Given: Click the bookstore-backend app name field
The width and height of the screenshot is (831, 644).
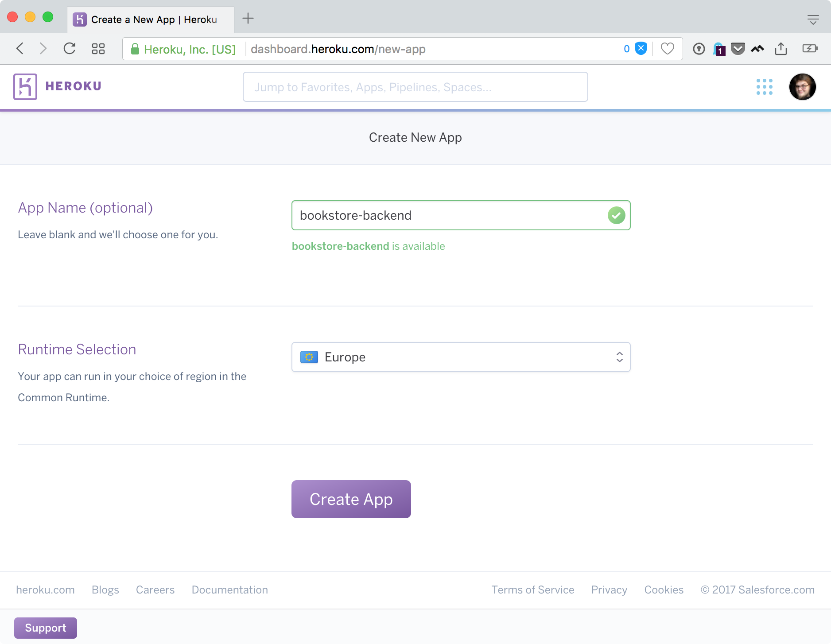Looking at the screenshot, I should [x=461, y=215].
